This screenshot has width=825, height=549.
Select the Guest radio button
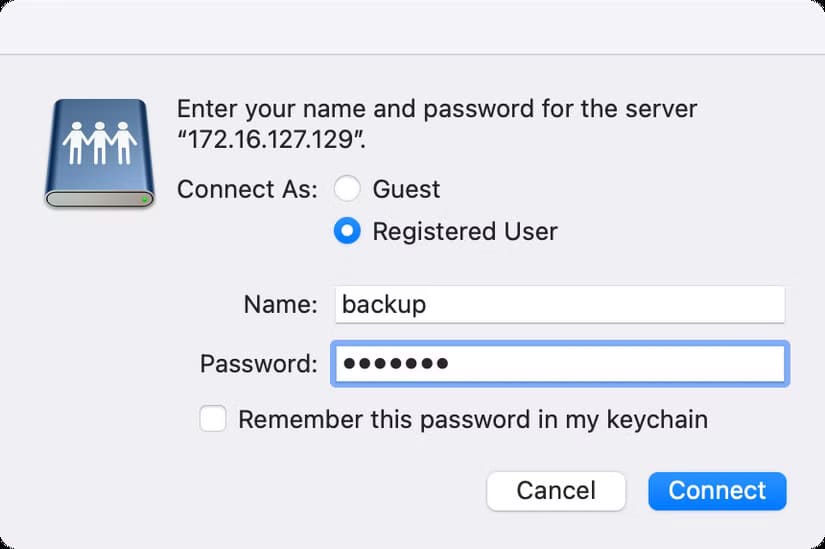pos(347,189)
